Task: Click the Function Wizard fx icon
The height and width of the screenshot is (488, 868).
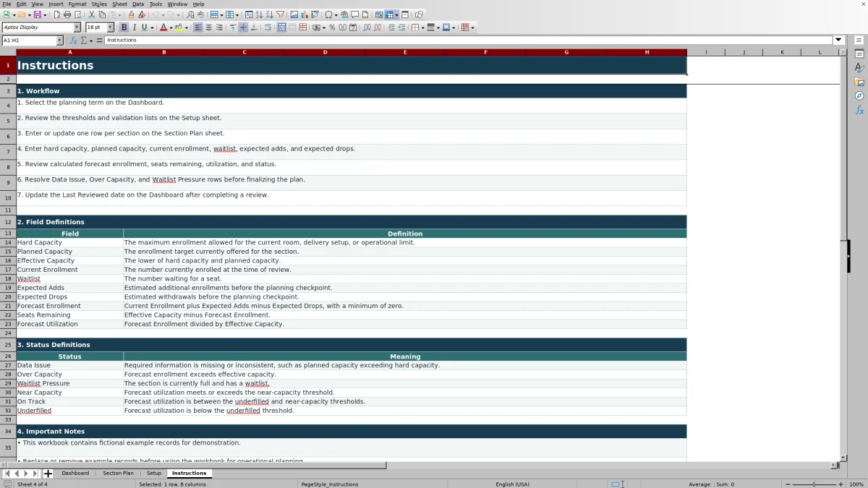Action: tap(74, 40)
